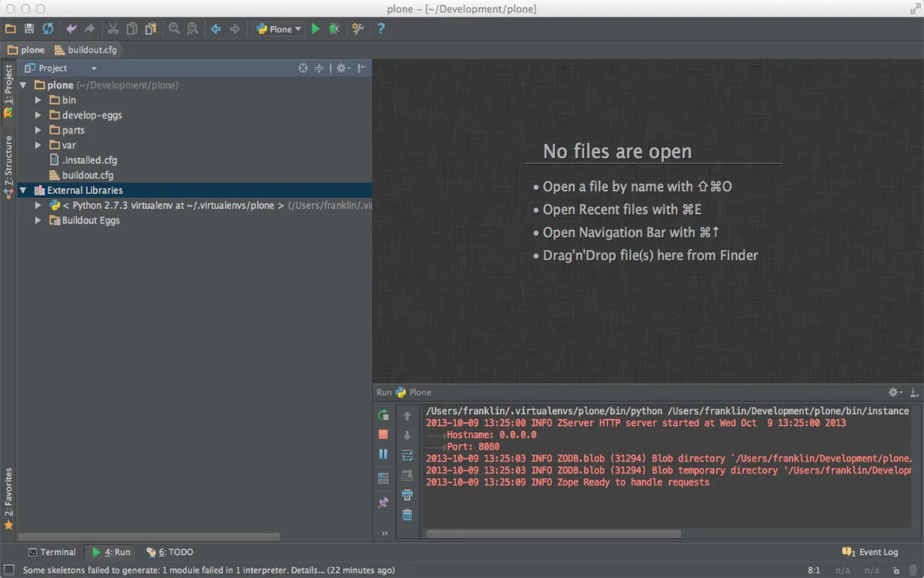
Task: Stop the running Plone server
Action: click(x=383, y=434)
